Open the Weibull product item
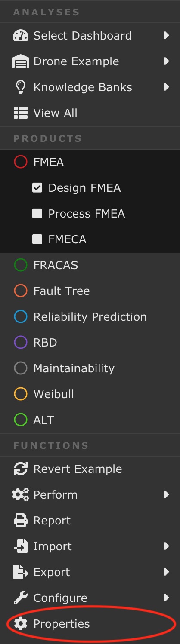The height and width of the screenshot is (644, 180). (x=90, y=394)
